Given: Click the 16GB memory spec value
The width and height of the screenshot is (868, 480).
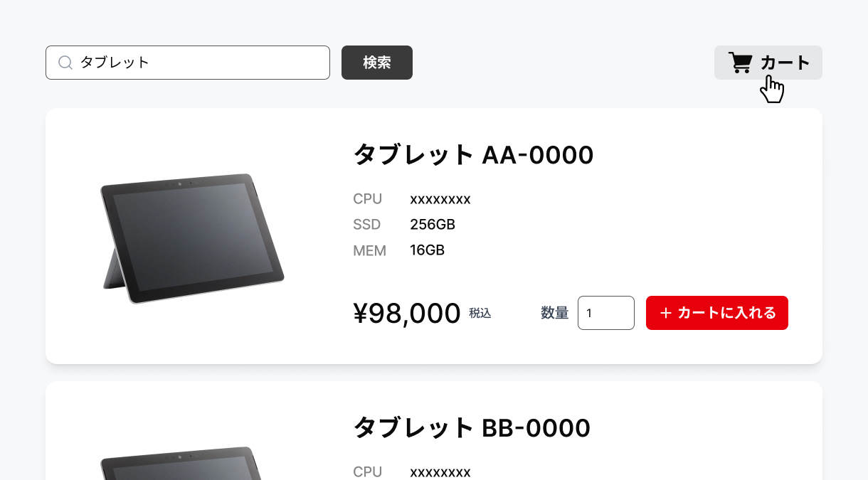Looking at the screenshot, I should tap(427, 250).
